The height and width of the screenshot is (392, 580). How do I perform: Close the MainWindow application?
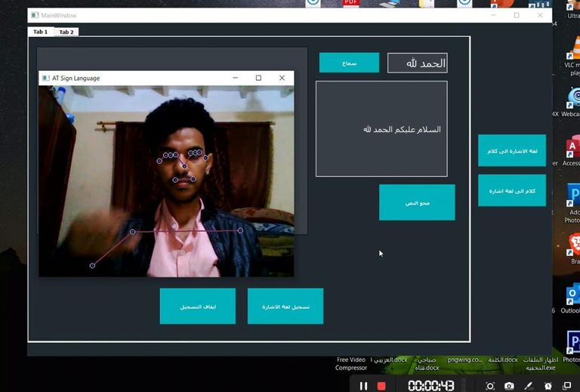[x=540, y=15]
